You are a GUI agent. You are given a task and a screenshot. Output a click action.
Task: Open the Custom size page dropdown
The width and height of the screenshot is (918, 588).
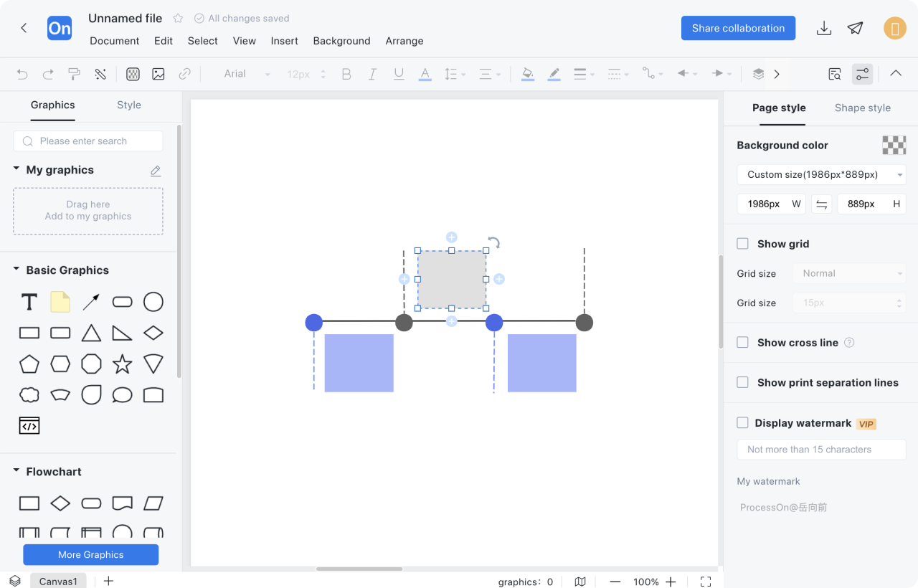[821, 174]
